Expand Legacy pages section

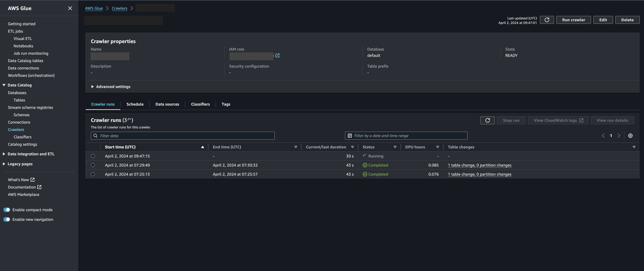coord(4,164)
